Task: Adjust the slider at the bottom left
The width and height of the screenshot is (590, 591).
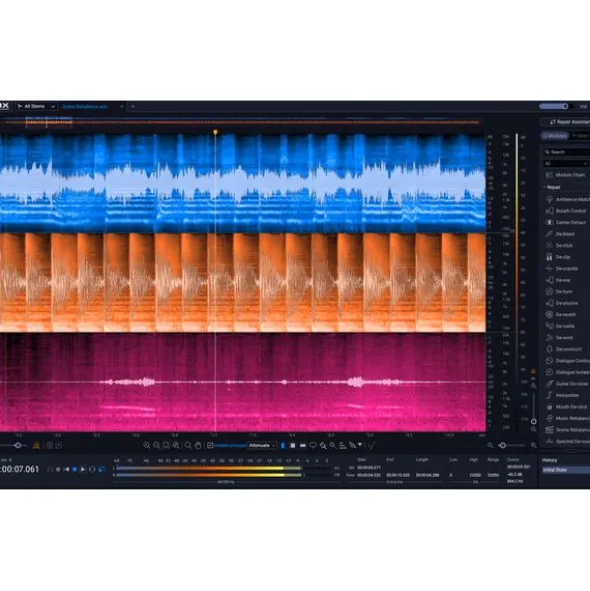Action: click(x=14, y=446)
